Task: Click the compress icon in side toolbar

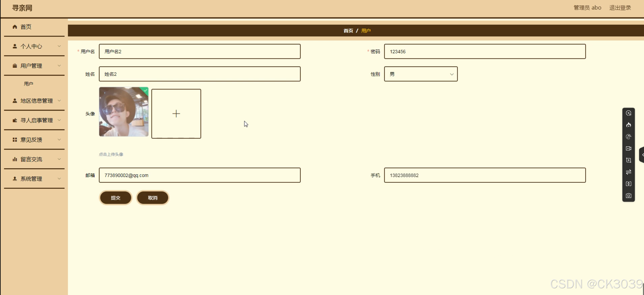Action: click(628, 184)
